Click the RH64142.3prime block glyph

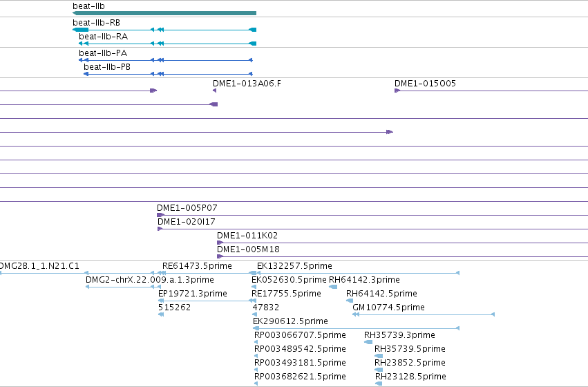(x=333, y=287)
